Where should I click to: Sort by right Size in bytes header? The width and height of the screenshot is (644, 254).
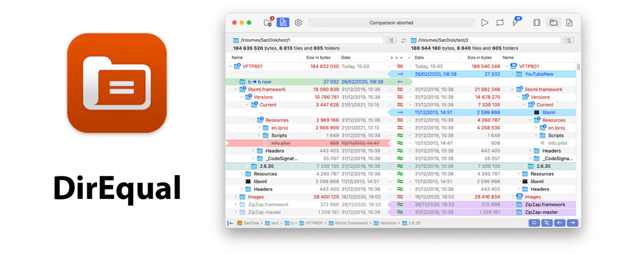click(x=481, y=58)
